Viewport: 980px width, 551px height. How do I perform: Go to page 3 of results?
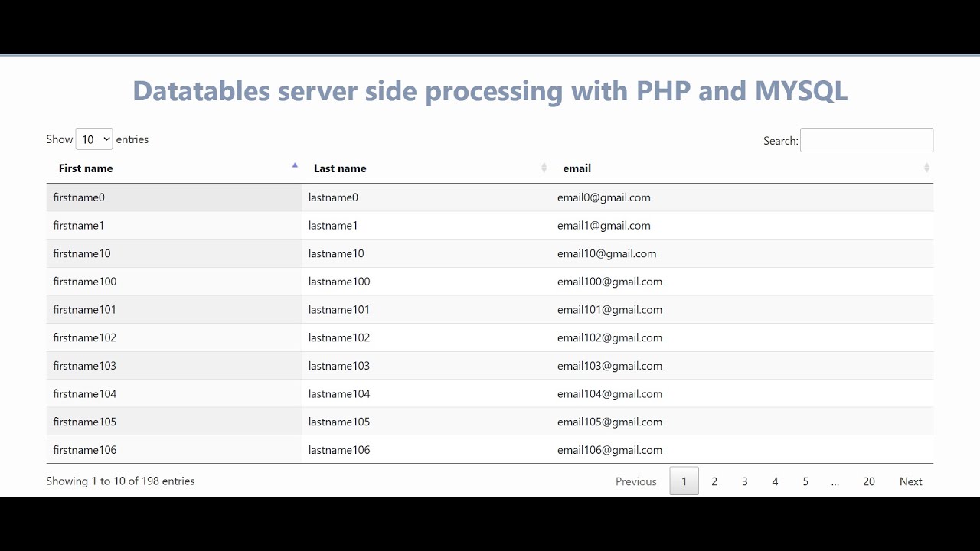744,481
